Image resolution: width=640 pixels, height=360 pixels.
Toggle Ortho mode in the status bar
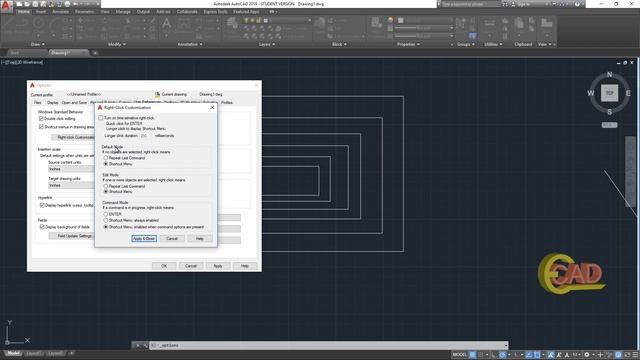pyautogui.click(x=494, y=355)
